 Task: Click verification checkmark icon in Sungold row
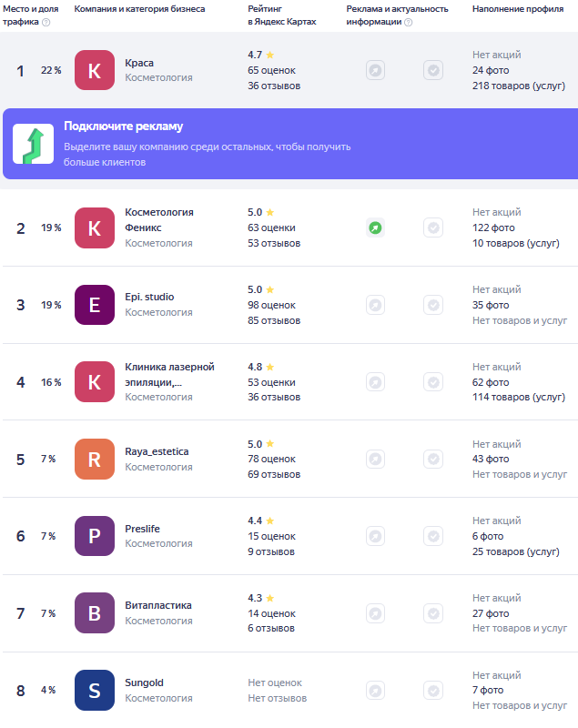[x=433, y=690]
